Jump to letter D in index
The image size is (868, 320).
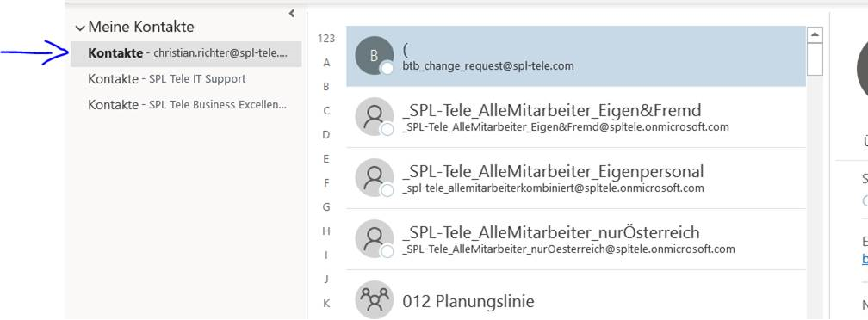pyautogui.click(x=326, y=135)
